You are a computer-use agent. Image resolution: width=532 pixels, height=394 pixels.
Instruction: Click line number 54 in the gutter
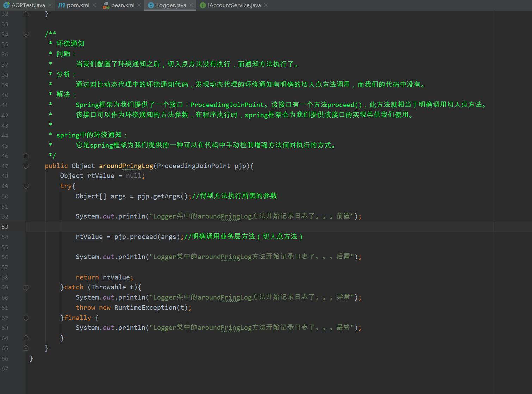tap(5, 237)
